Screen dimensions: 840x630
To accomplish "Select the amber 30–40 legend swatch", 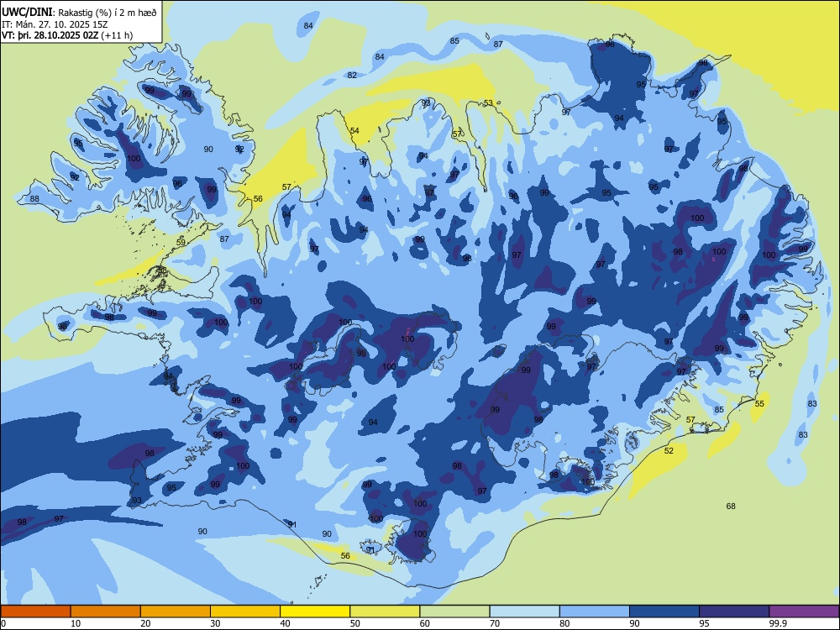I will pyautogui.click(x=245, y=612).
